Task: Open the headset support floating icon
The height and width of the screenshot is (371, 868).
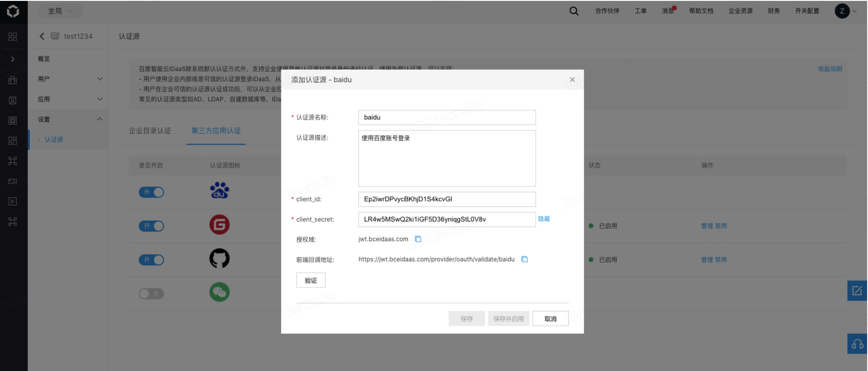Action: tap(857, 344)
